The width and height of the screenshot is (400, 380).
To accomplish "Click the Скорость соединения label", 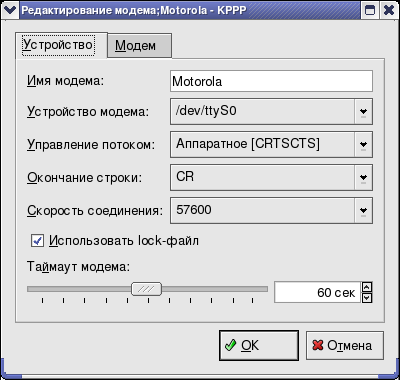I will pos(95,210).
